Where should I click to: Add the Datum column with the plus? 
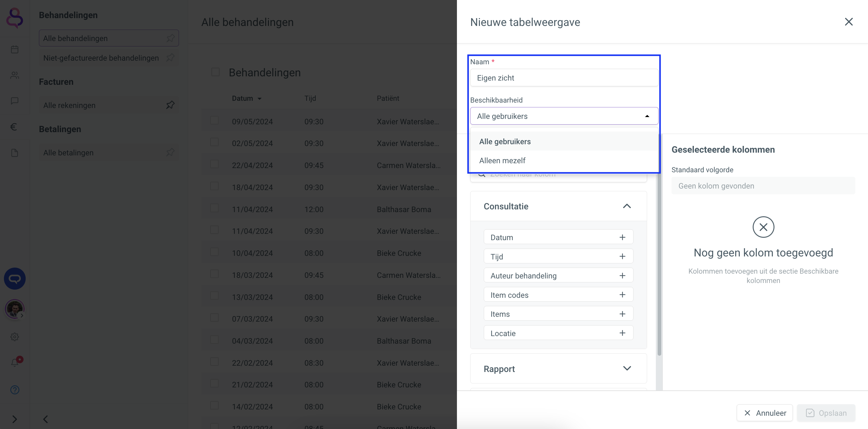click(622, 237)
